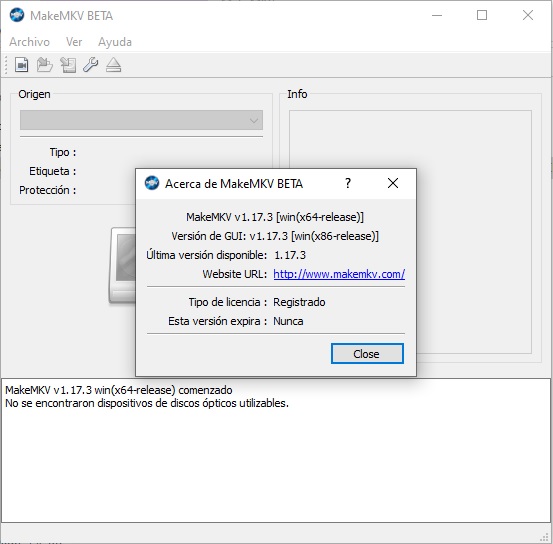Image resolution: width=553 pixels, height=544 pixels.
Task: Click the Close button in About dialog
Action: click(367, 353)
